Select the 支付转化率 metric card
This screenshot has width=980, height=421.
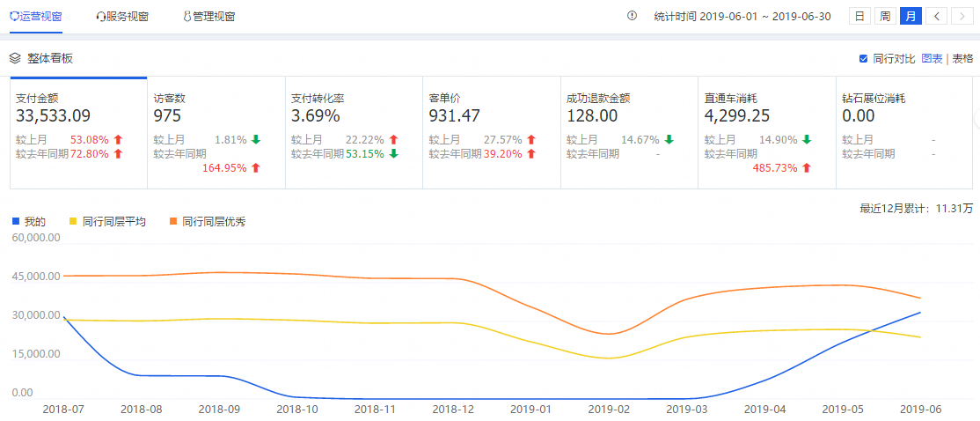click(x=354, y=132)
